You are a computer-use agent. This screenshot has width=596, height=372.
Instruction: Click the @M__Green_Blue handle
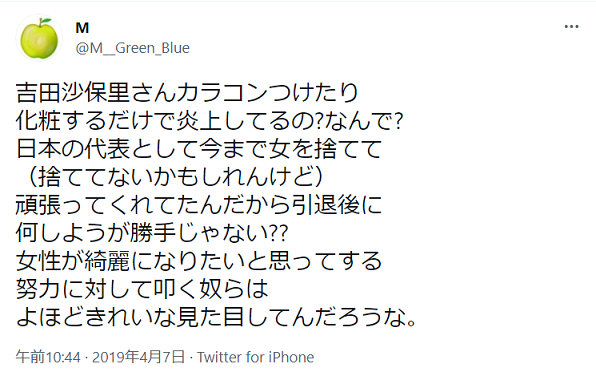click(x=133, y=48)
